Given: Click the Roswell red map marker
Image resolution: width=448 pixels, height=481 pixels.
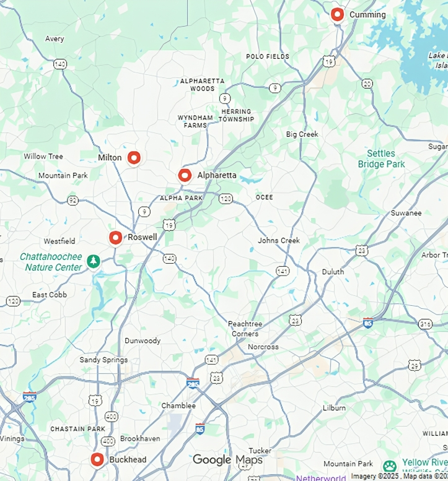Looking at the screenshot, I should (115, 238).
